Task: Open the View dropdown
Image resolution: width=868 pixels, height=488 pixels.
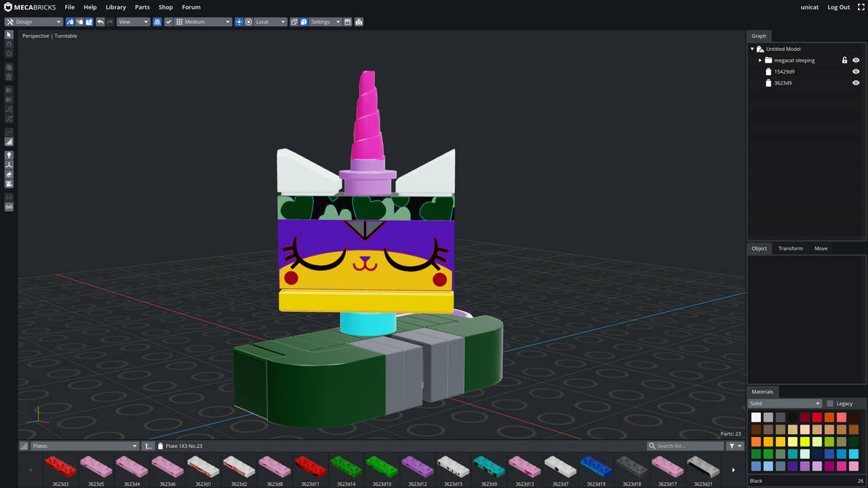Action: point(133,22)
